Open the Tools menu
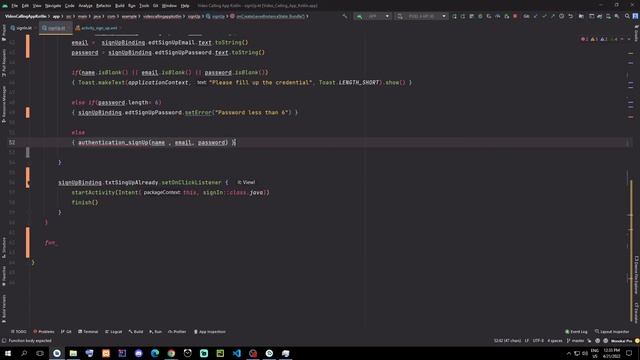Screen dimensions: 640x360 coord(144,6)
